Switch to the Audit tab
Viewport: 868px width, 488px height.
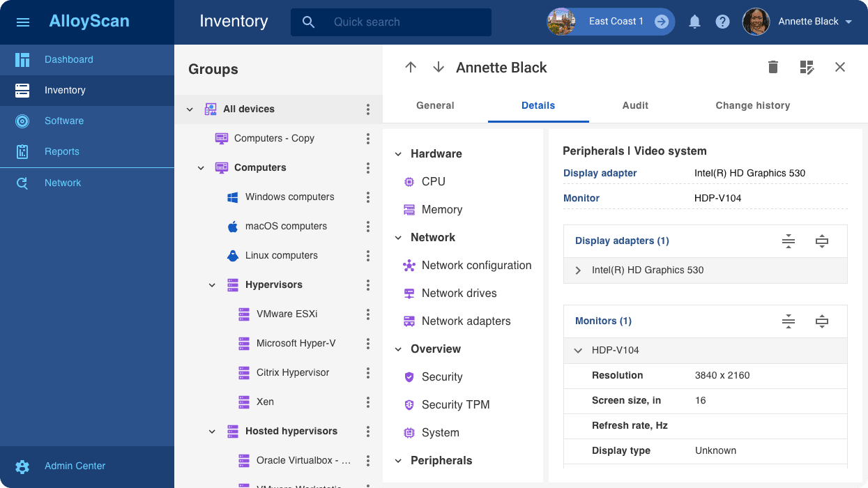coord(635,105)
